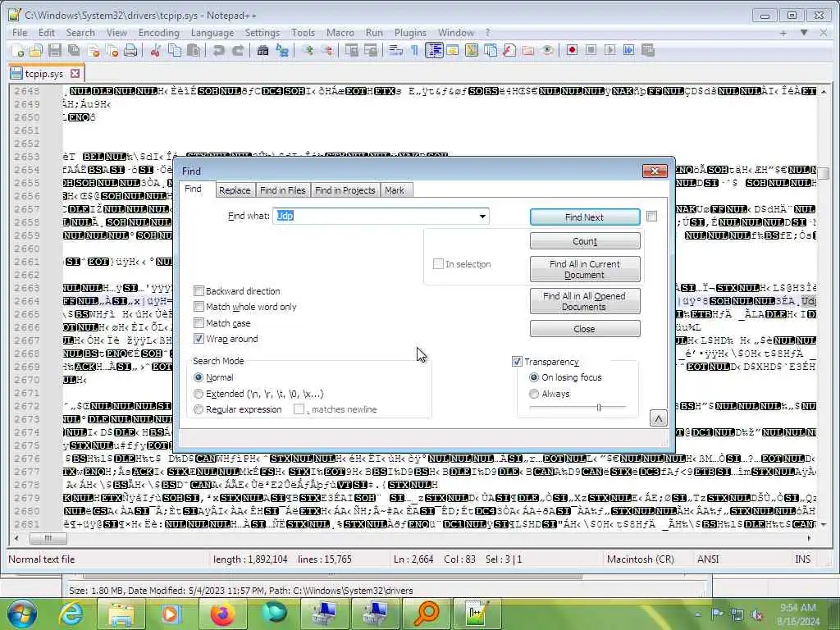
Task: Click the editor horizontal scrollbar thumb
Action: (48, 538)
